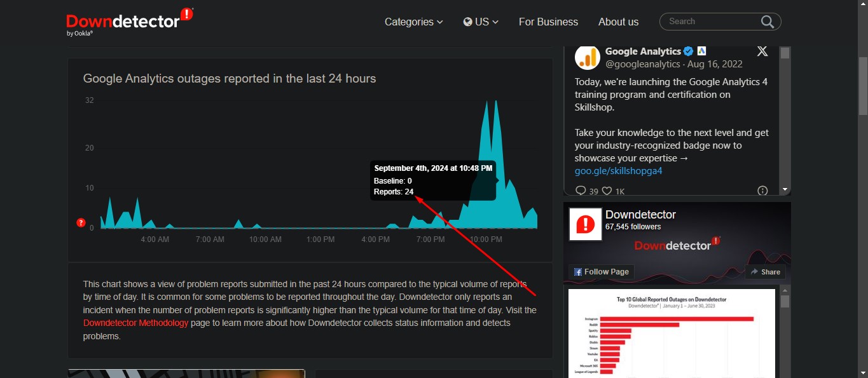Click the Downdetector Facebook page title

coord(640,215)
